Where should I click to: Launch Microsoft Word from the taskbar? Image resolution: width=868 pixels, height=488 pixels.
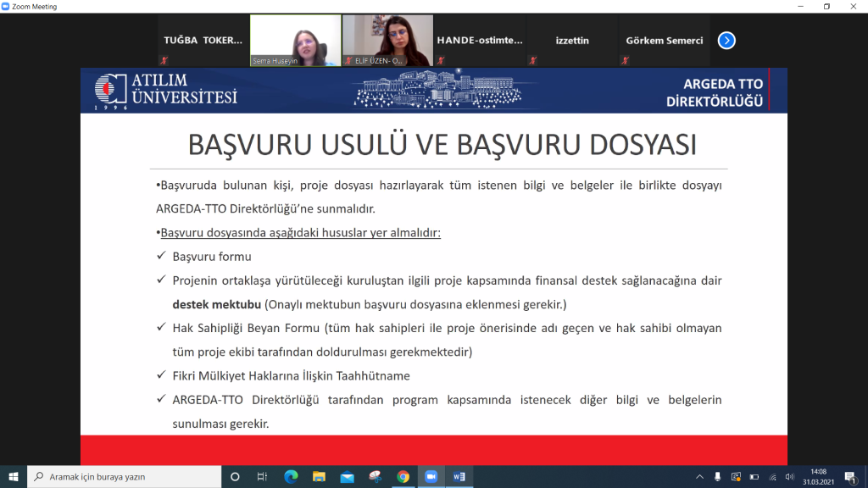tap(458, 476)
